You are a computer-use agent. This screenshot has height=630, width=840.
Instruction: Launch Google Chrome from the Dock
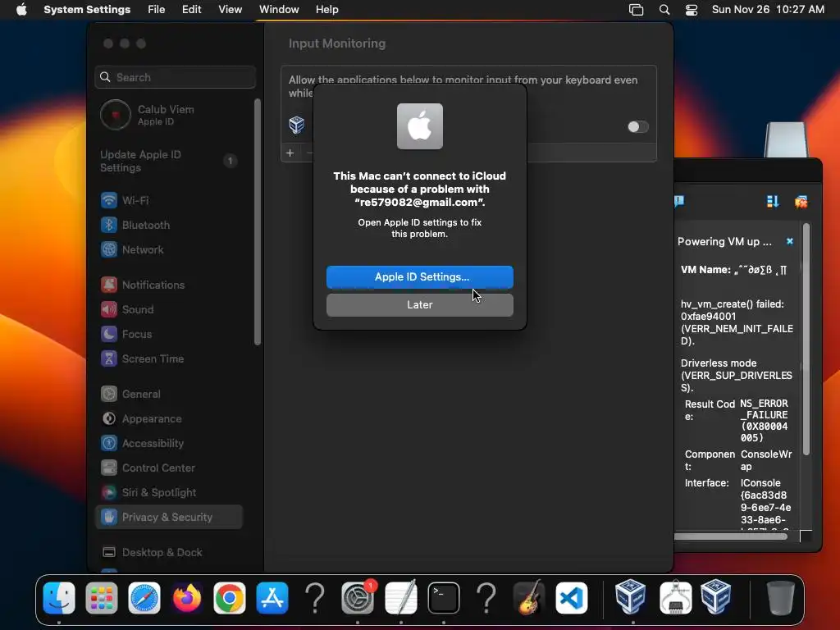point(230,597)
